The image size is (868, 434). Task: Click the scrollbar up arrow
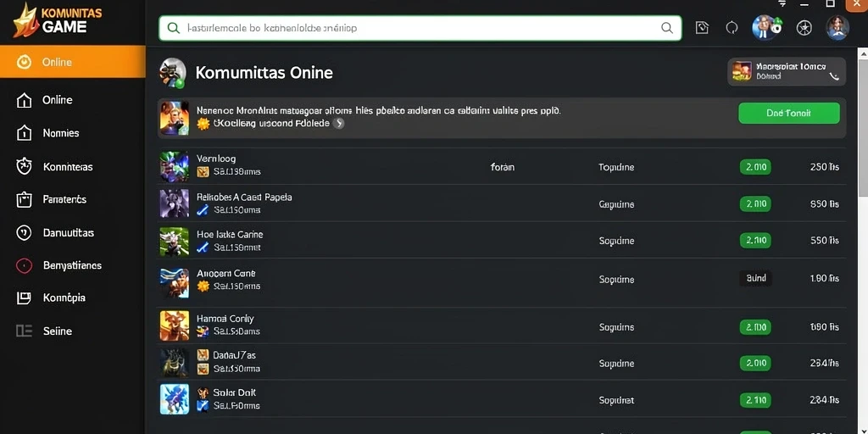tap(862, 53)
